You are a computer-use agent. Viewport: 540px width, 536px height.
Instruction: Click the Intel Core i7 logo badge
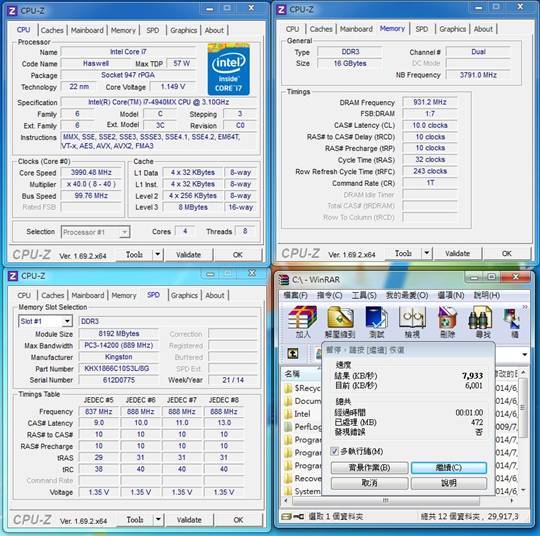coord(228,69)
